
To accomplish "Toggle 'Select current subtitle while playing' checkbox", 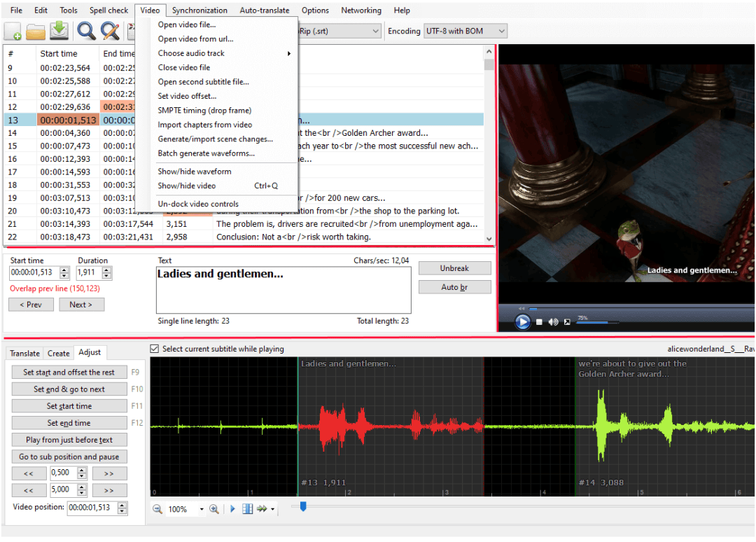I will pos(155,349).
